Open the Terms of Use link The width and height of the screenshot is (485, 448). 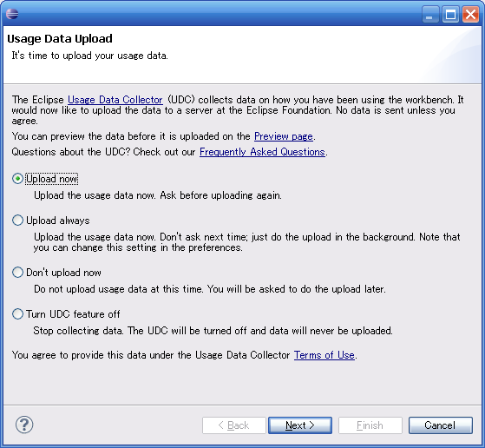point(324,355)
